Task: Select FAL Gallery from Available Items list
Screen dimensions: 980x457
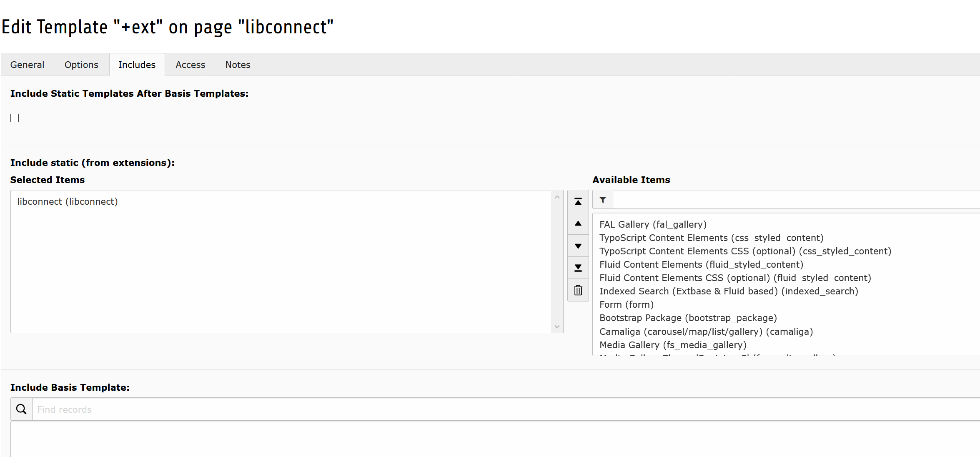Action: [x=653, y=224]
